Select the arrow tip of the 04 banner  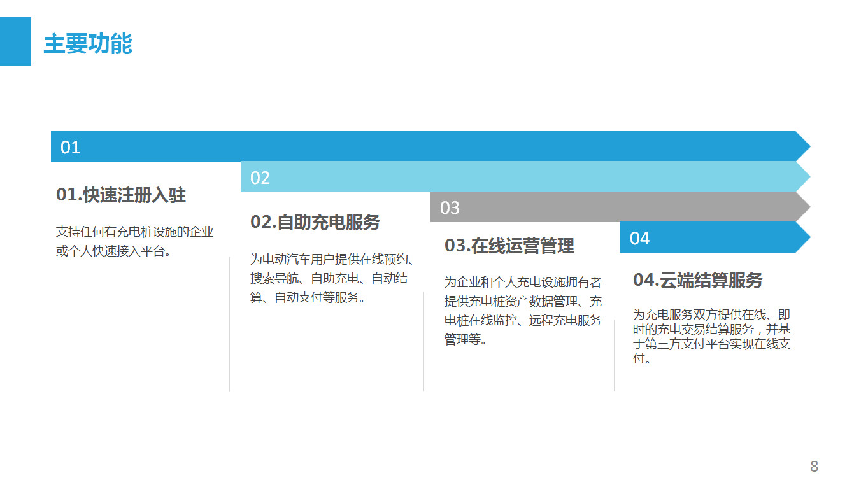803,237
